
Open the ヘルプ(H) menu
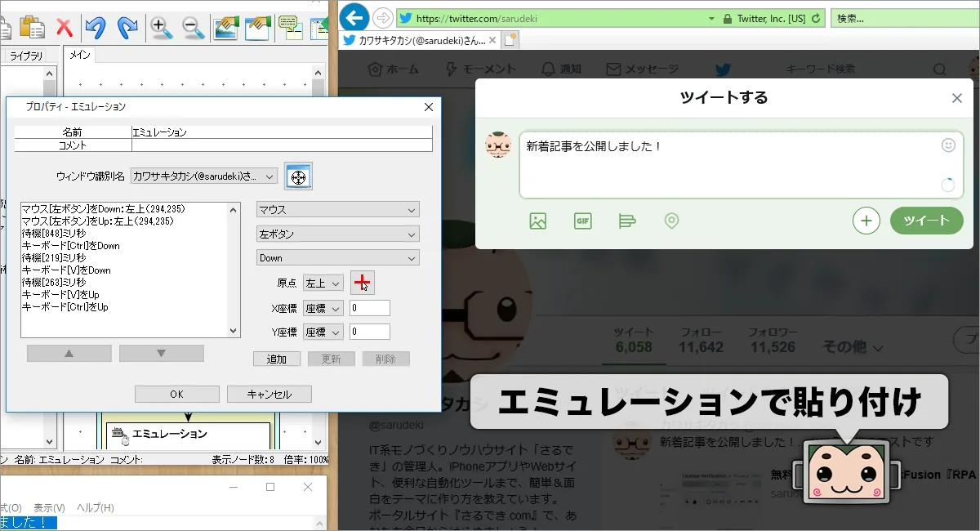96,508
